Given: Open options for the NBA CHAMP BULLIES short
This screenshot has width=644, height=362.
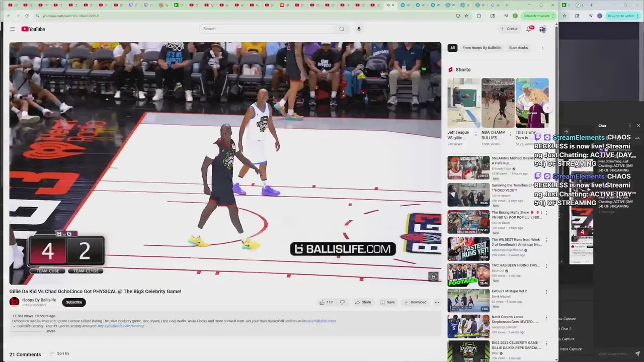Looking at the screenshot, I should click(510, 134).
